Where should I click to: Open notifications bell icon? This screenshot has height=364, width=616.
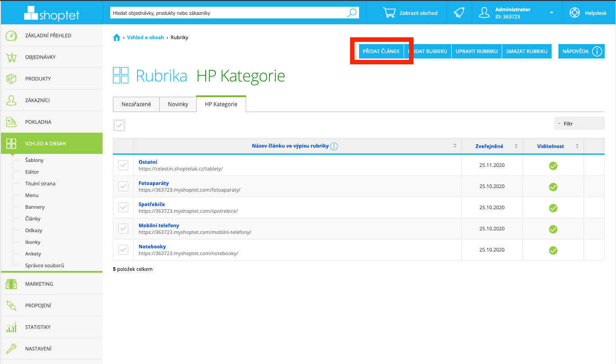[x=459, y=13]
